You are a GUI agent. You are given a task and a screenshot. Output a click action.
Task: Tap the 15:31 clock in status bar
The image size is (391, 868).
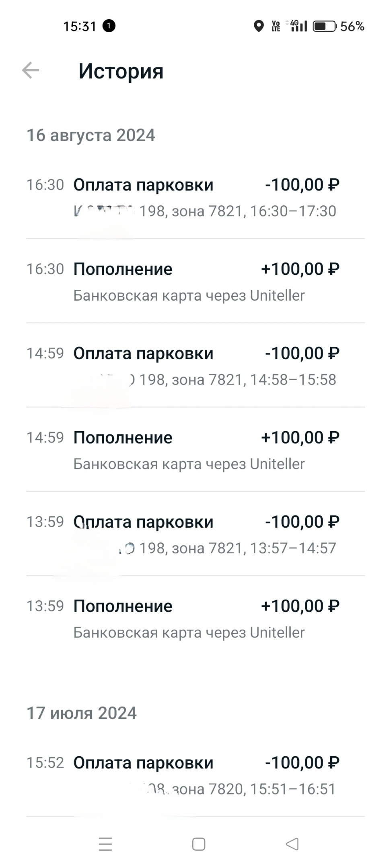80,27
